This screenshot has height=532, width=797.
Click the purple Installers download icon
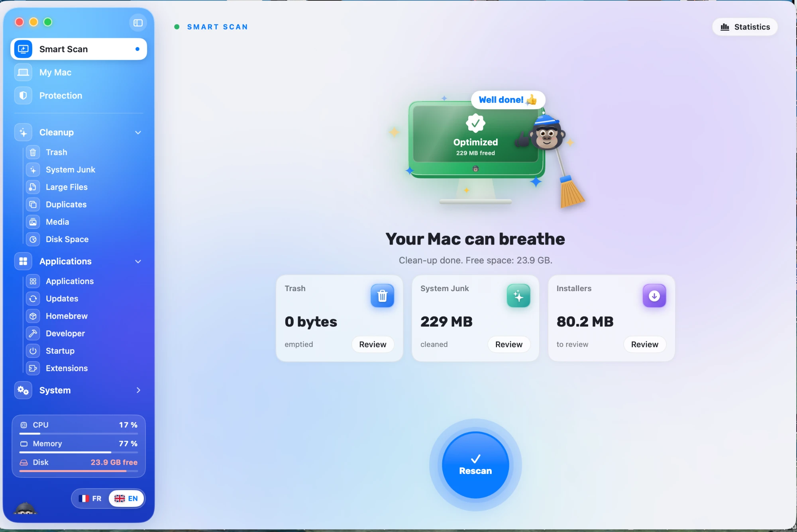tap(654, 296)
